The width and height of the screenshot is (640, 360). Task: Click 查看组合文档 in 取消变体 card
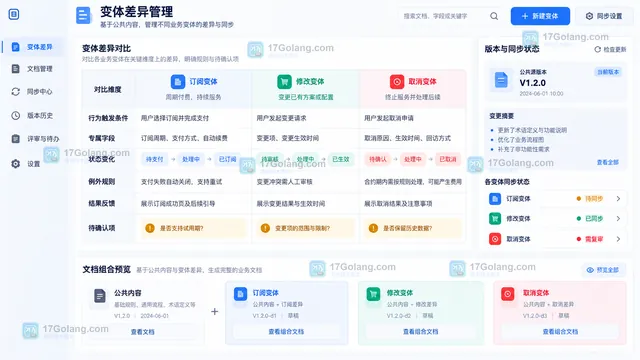560,331
